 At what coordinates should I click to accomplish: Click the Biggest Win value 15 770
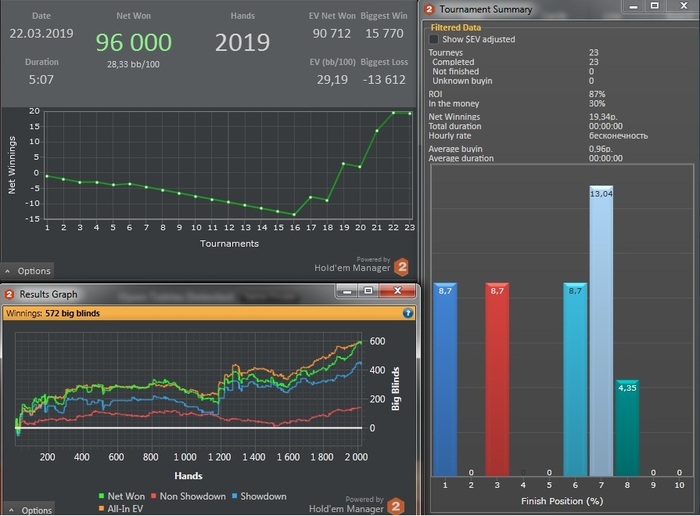[384, 33]
